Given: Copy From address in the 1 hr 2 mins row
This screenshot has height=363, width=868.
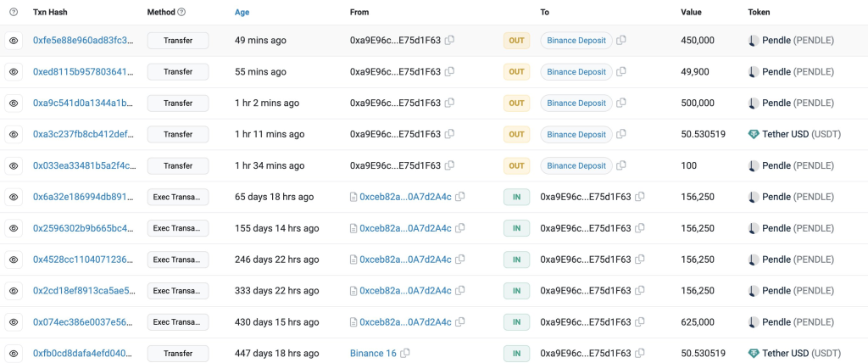Looking at the screenshot, I should [450, 103].
